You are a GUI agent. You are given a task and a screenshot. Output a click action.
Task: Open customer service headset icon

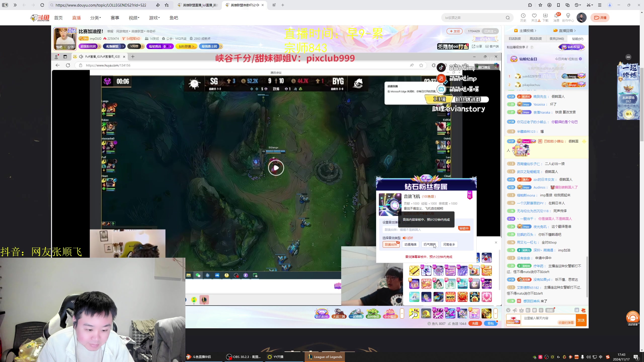(633, 318)
